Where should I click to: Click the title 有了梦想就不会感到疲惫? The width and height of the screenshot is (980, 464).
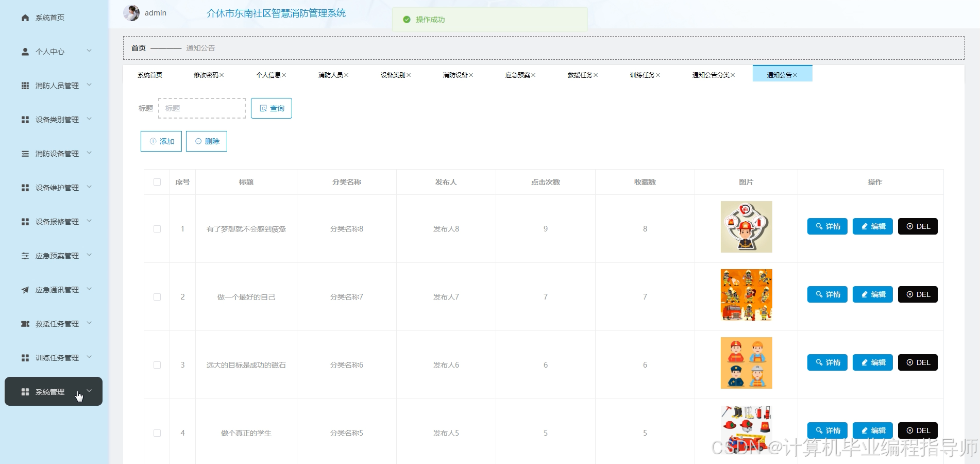pyautogui.click(x=246, y=229)
